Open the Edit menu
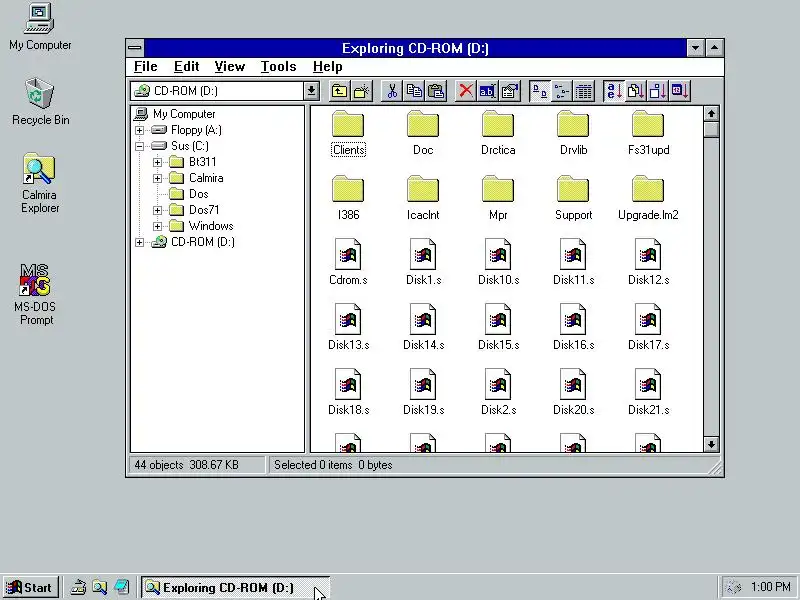 pyautogui.click(x=186, y=67)
